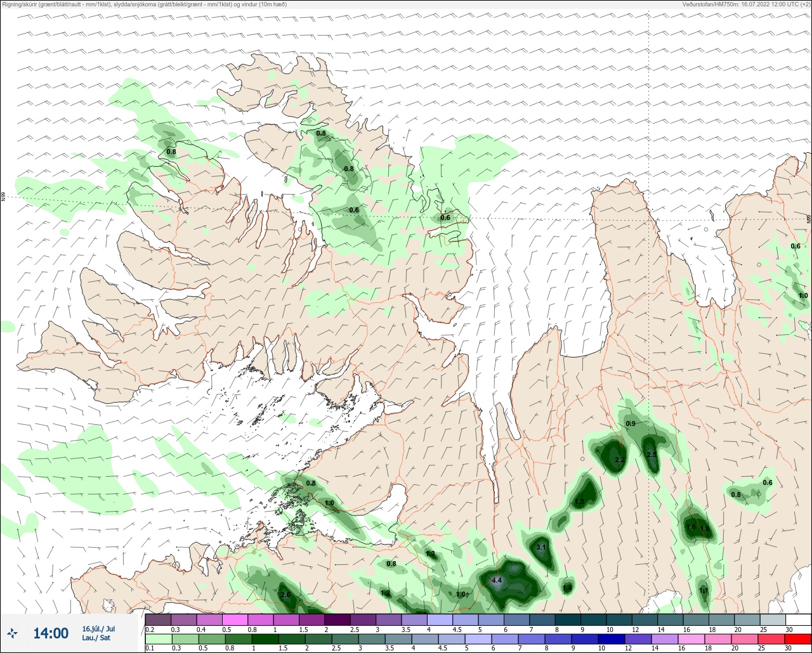The image size is (812, 653).
Task: Click the legend number 0.2 under the purple swatch
Action: pyautogui.click(x=150, y=630)
